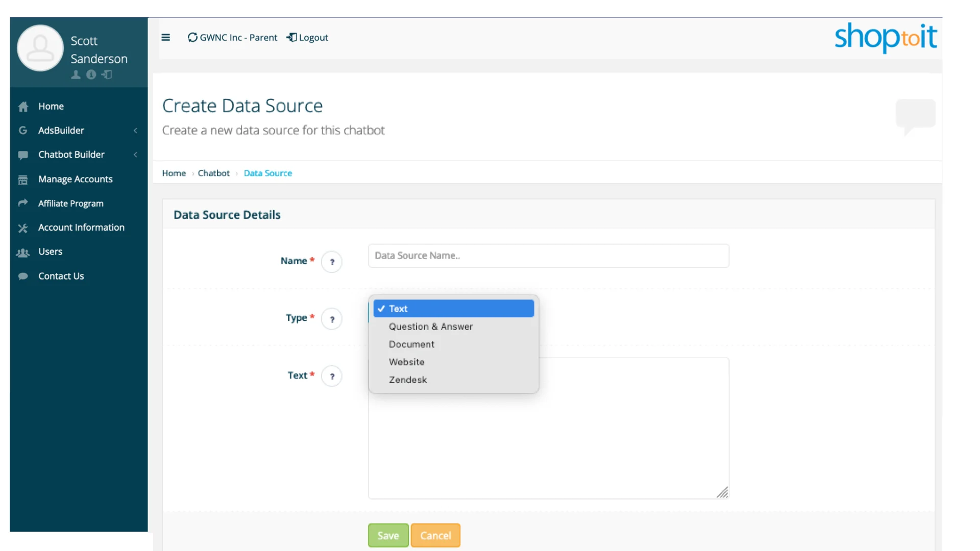Open the Name field help question mark
Image resolution: width=980 pixels, height=551 pixels.
(332, 262)
